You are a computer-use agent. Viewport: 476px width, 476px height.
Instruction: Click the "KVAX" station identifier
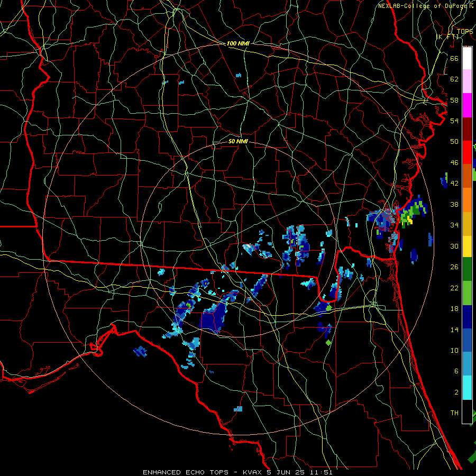(252, 472)
